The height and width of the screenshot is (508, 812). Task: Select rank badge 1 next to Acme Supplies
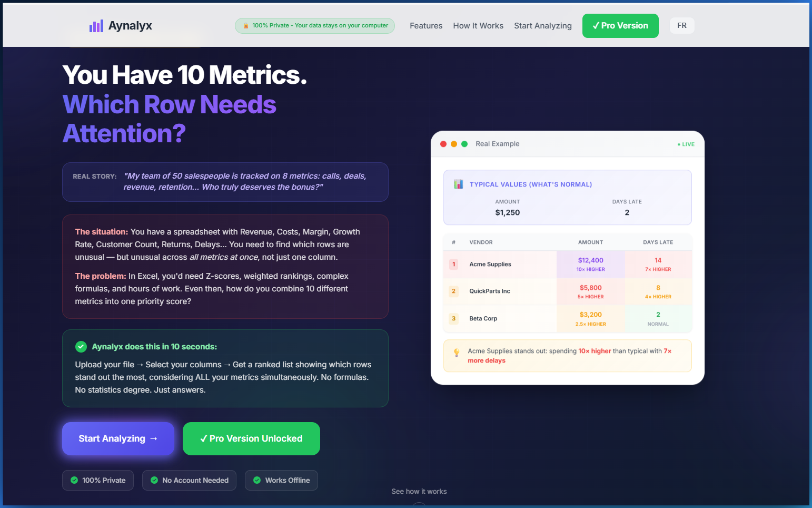[453, 264]
